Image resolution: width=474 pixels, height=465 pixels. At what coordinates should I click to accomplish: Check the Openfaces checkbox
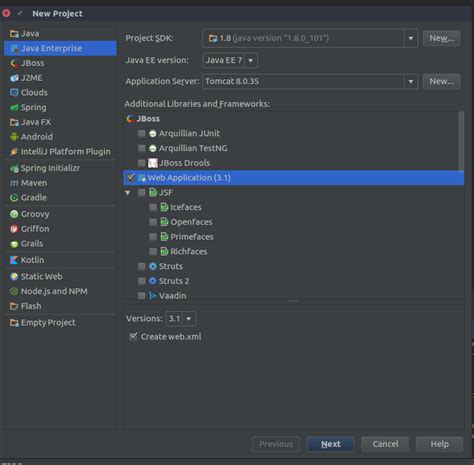(x=153, y=222)
